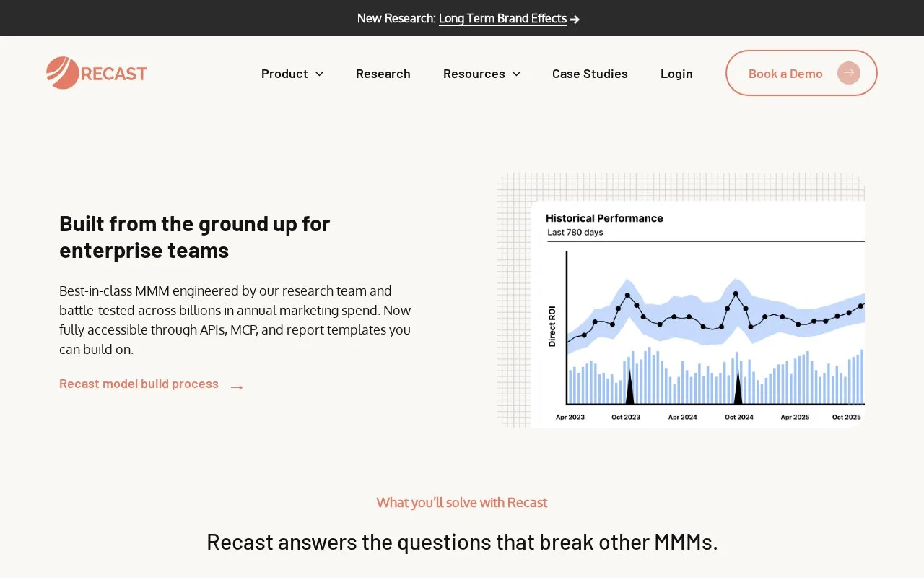This screenshot has height=578, width=924.
Task: Click the Apr 2024 axis label
Action: (x=682, y=418)
